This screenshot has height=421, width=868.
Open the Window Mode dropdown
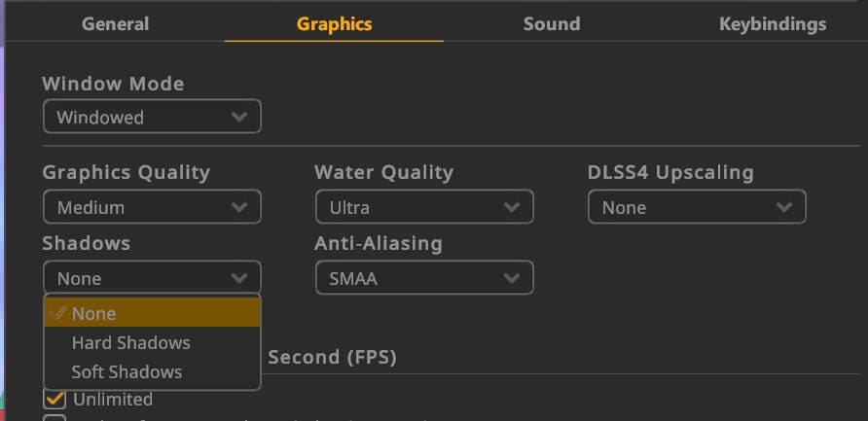[x=152, y=117]
